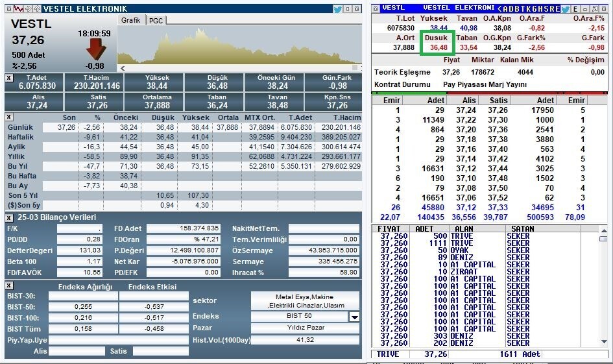Image resolution: width=613 pixels, height=364 pixels.
Task: Click the Satis column header in order book
Action: pyautogui.click(x=498, y=101)
